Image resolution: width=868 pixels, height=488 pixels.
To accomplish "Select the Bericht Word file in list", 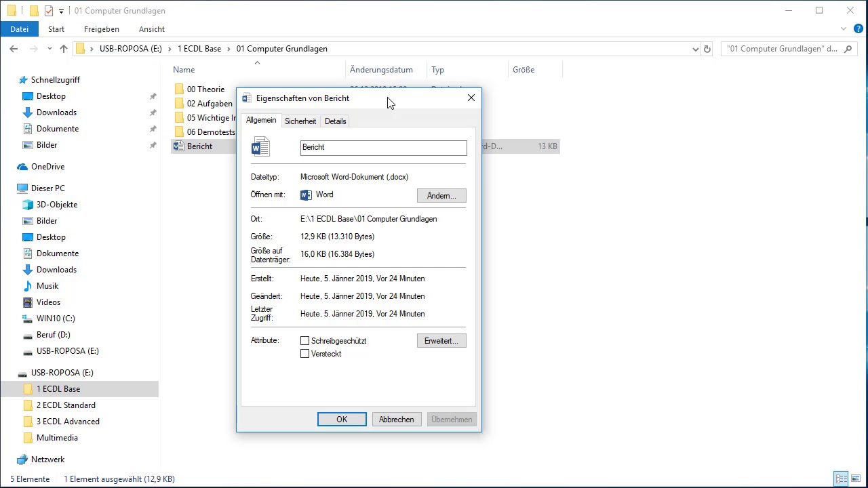I will (x=199, y=146).
